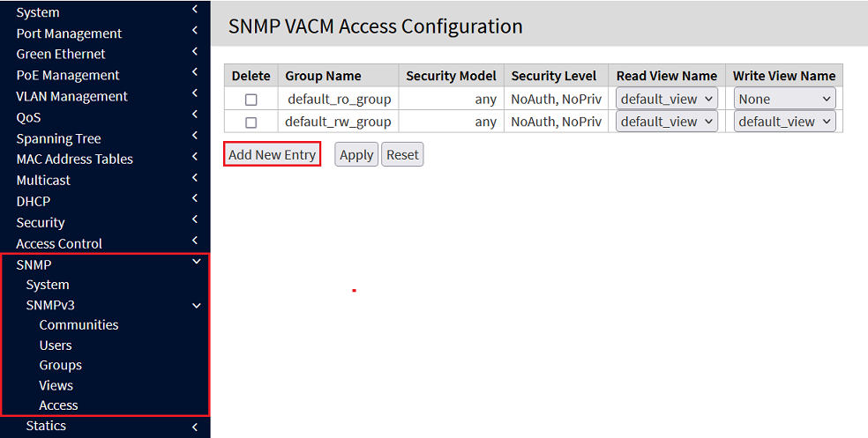Open the Spanning Tree menu item
The width and height of the screenshot is (868, 438).
(58, 138)
